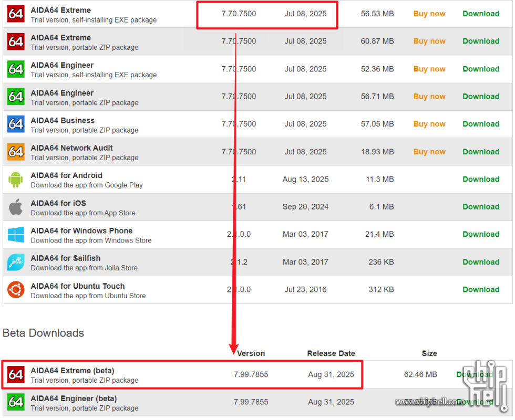
Task: Select the green AIDA64 Engineer ZIP package icon
Action: [x=16, y=97]
